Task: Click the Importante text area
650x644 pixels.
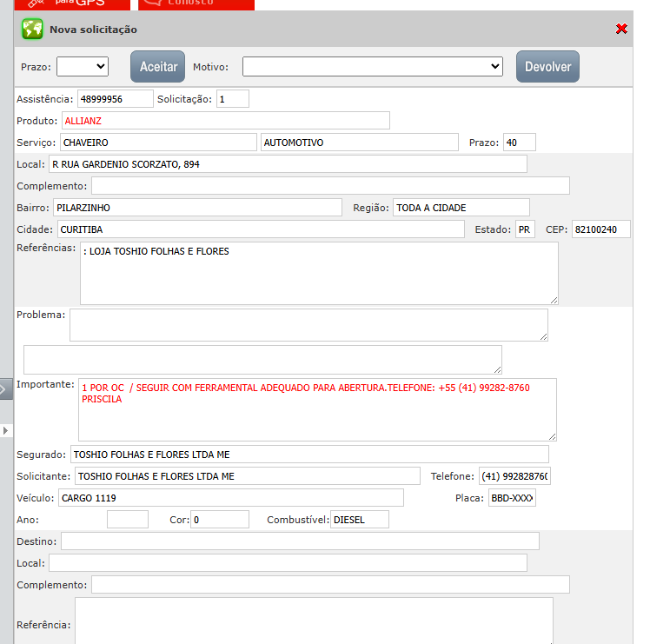Action: (317, 409)
